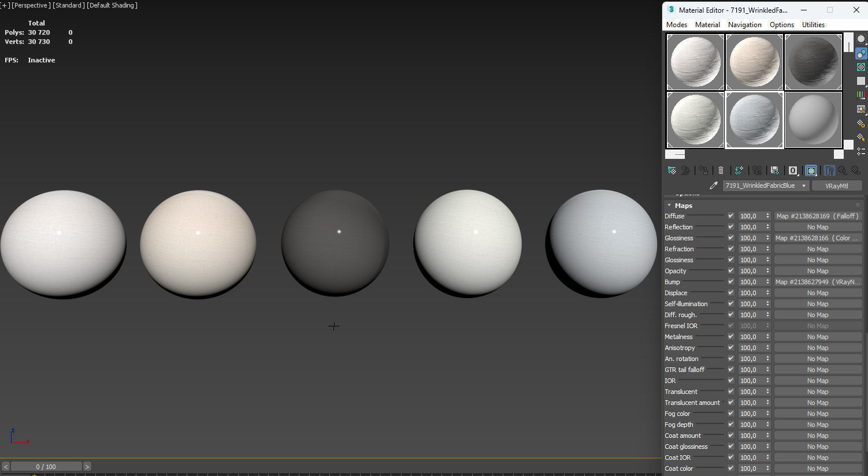Toggle the Anisotropy map checkbox
The width and height of the screenshot is (868, 476).
pyautogui.click(x=730, y=348)
